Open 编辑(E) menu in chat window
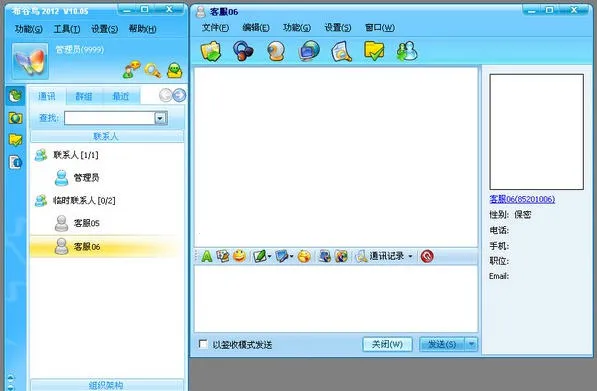The width and height of the screenshot is (597, 391). pos(256,27)
